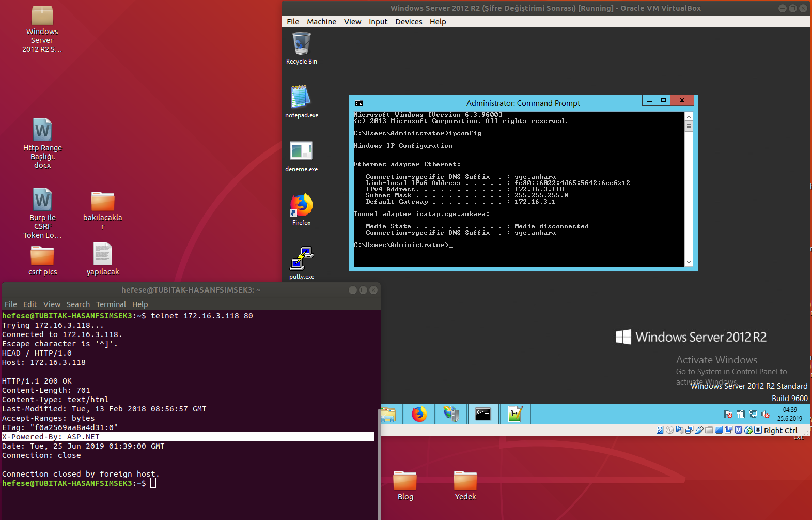This screenshot has width=812, height=520.
Task: Click the terminal title bar hefese@TUBITAK-HASANFSIMSEK3
Action: (191, 290)
